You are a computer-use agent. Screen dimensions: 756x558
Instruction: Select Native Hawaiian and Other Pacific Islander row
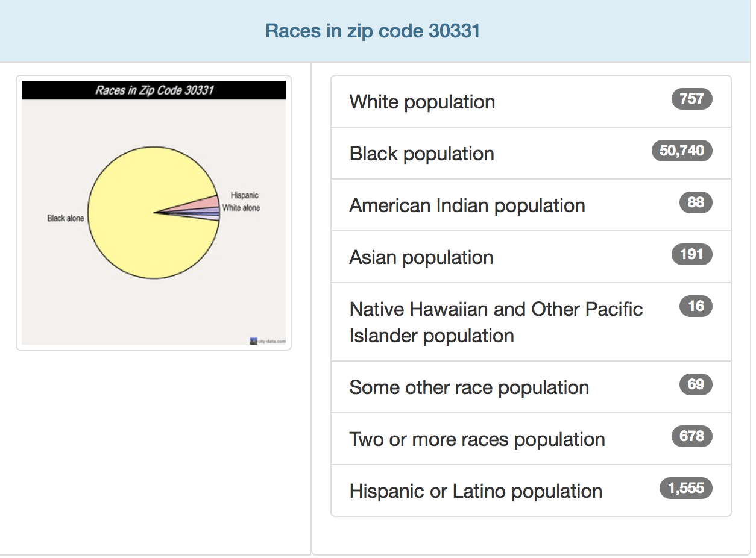pos(496,322)
